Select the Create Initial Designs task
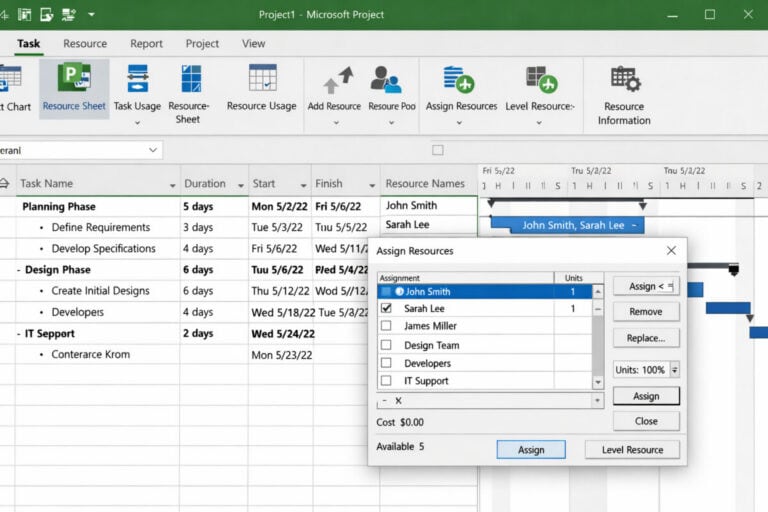Screen dimensions: 768x512 pos(100,291)
